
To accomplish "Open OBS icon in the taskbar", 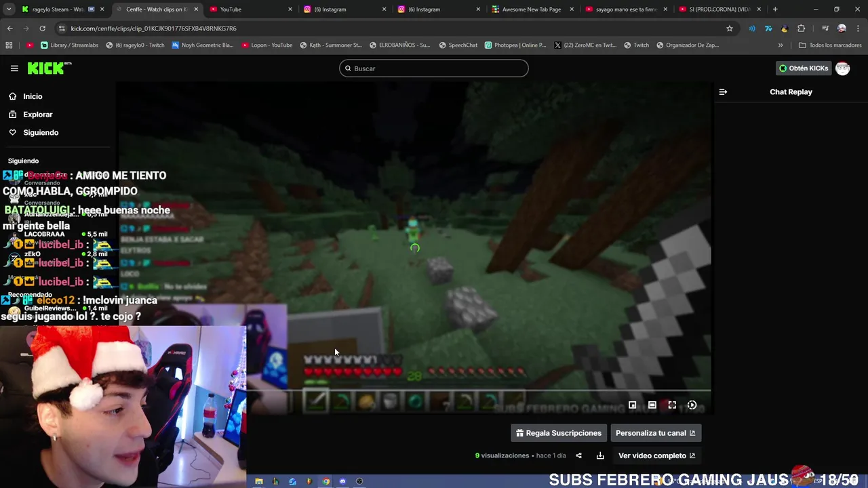I will pos(359,481).
